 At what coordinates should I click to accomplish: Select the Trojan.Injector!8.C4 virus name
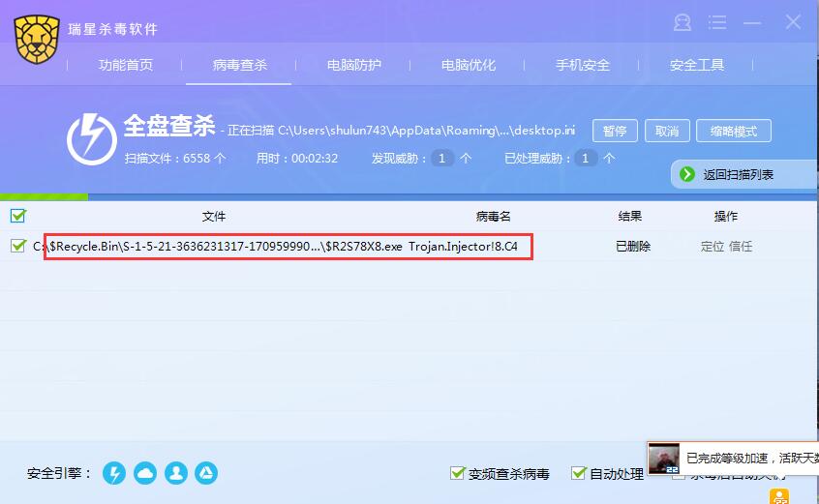[x=463, y=247]
